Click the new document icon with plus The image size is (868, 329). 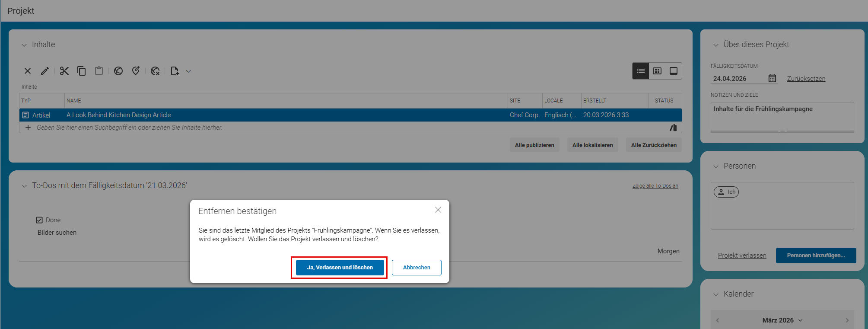(175, 71)
